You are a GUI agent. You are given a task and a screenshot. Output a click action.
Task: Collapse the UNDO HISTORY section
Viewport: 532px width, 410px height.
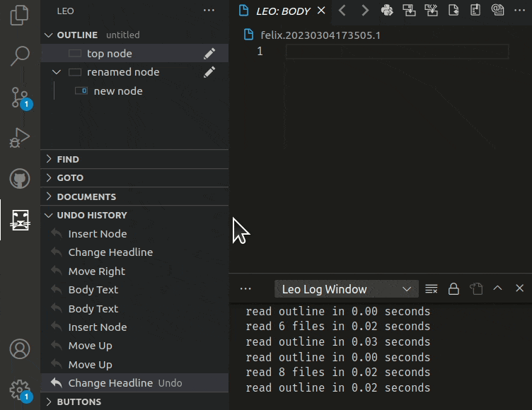coord(134,216)
